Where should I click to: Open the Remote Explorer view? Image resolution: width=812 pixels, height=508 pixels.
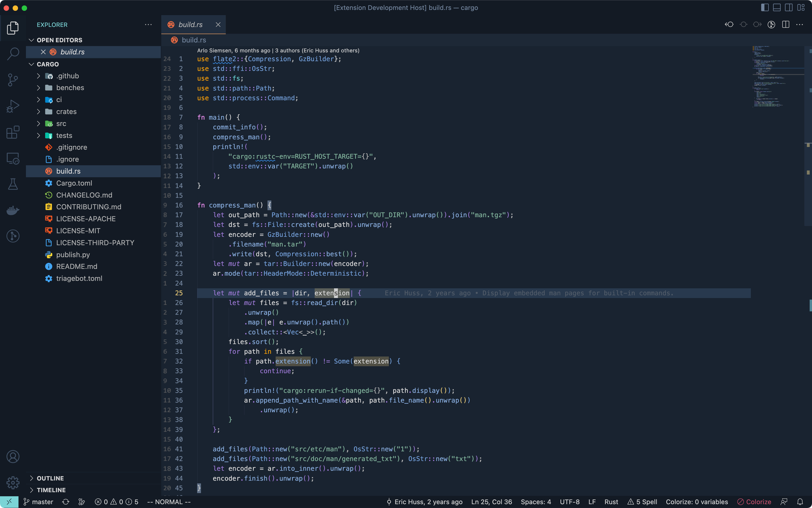13,158
